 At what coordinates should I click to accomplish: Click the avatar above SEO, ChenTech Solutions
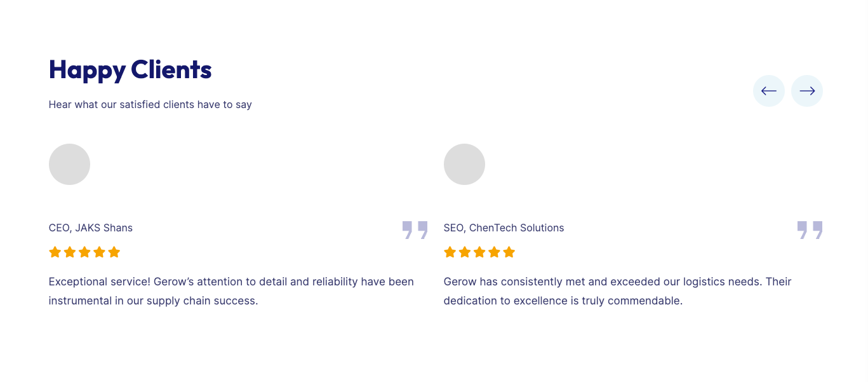pyautogui.click(x=464, y=164)
